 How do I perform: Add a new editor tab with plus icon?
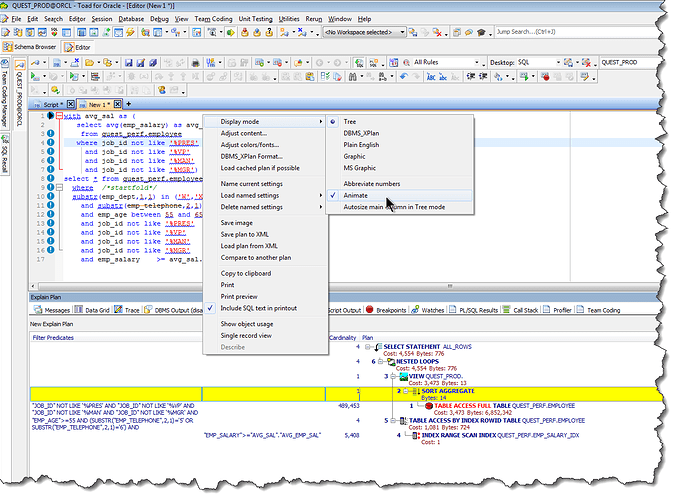click(129, 104)
